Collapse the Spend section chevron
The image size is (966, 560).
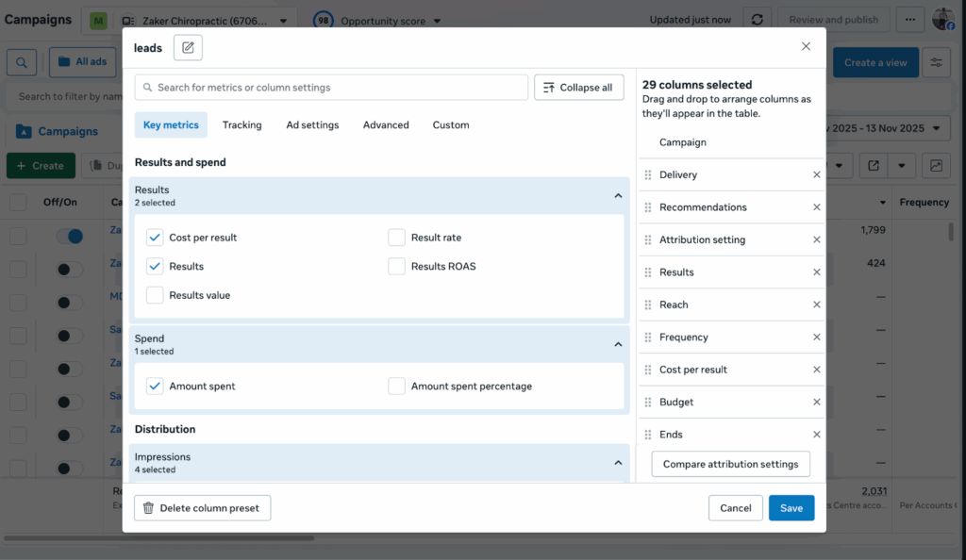[x=618, y=344]
